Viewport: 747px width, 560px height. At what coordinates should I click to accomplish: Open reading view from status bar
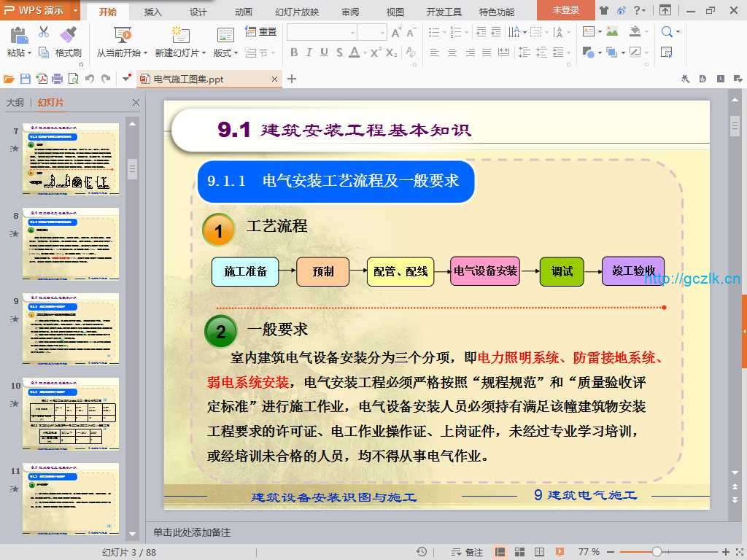tap(539, 552)
